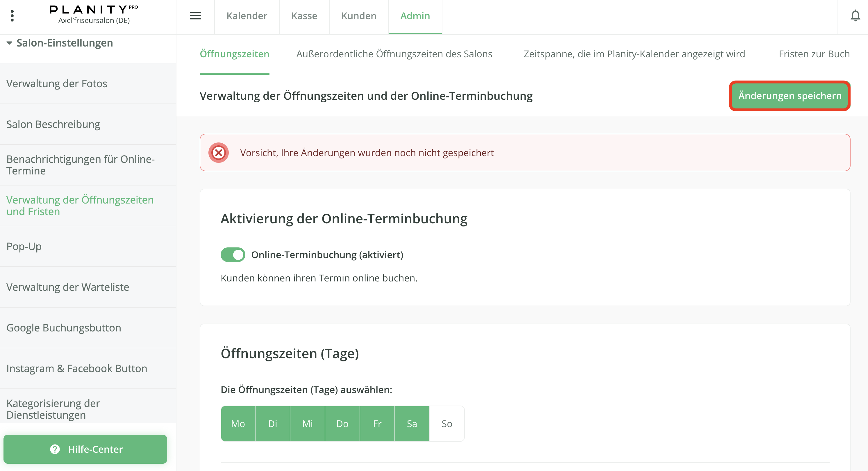The image size is (868, 471).
Task: Switch to the Kalender tab
Action: click(x=247, y=15)
